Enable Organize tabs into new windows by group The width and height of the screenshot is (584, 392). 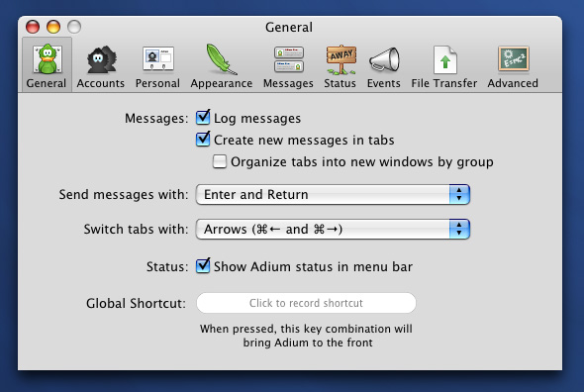(220, 161)
